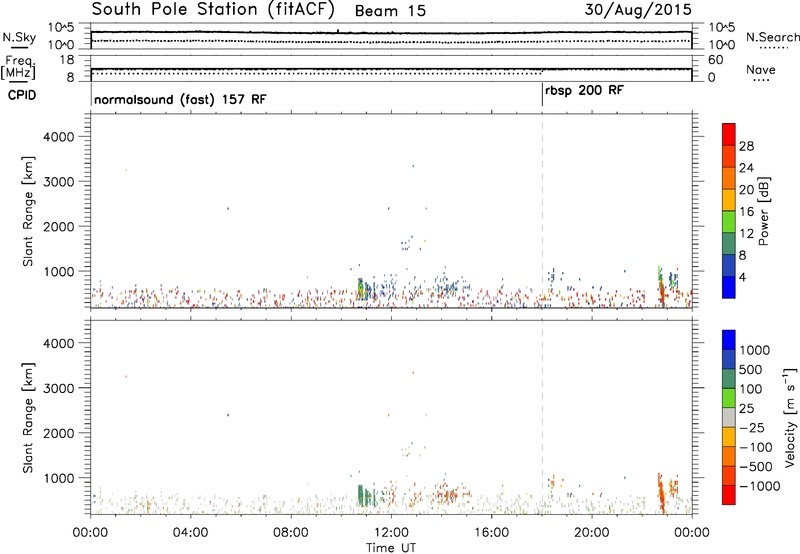Pick the teal 100 to 500 velocity segment
Image resolution: width=800 pixels, height=554 pixels.
point(729,379)
